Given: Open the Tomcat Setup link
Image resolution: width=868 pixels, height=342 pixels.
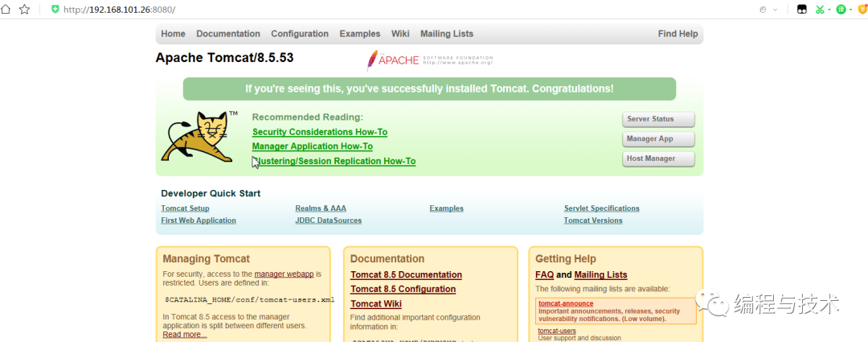Looking at the screenshot, I should [x=186, y=208].
